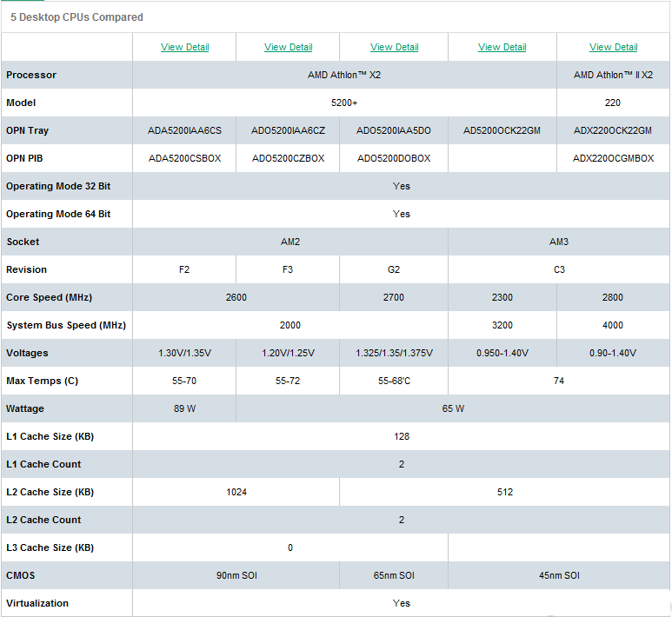672x617 pixels.
Task: Click the 'Max Temps (C)' row label
Action: (x=42, y=381)
